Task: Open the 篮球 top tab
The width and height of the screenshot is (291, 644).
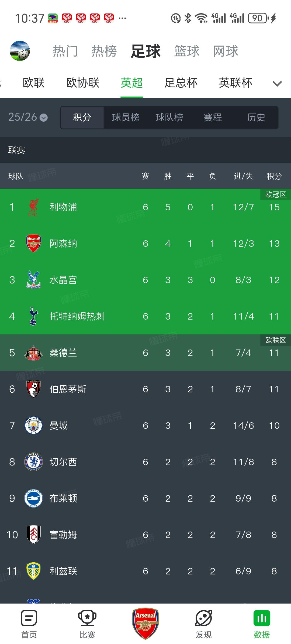Action: [187, 51]
